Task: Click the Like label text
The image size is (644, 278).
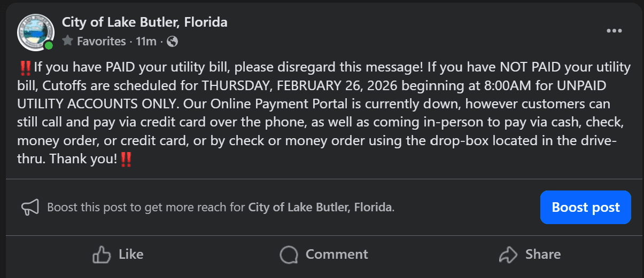Action: 131,255
